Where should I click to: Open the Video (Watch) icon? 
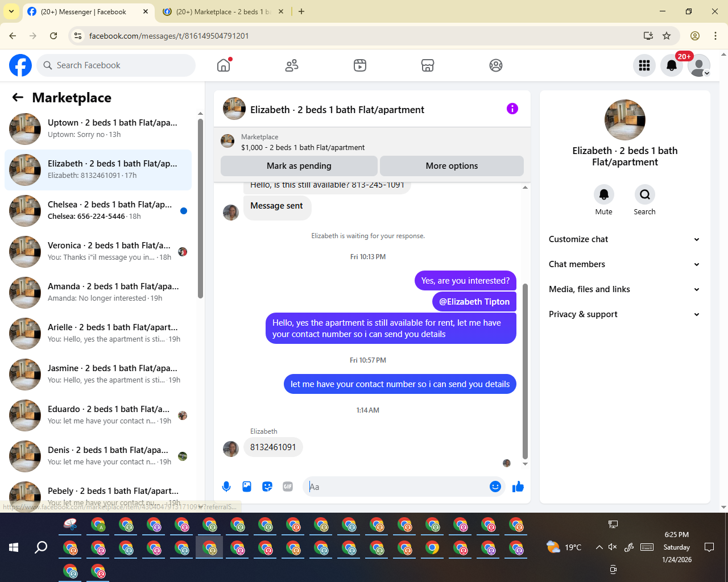[360, 65]
